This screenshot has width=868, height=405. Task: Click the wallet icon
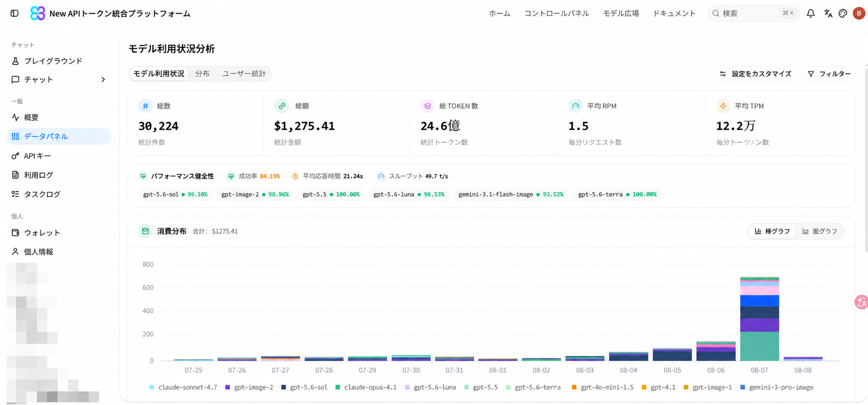pyautogui.click(x=15, y=233)
